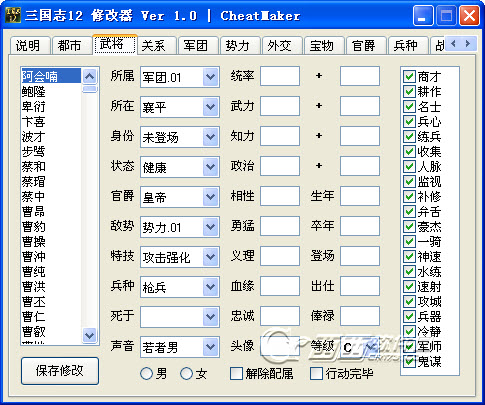Screen dimensions: 485x405
Task: Click the 忠诚 input field
Action: click(280, 316)
